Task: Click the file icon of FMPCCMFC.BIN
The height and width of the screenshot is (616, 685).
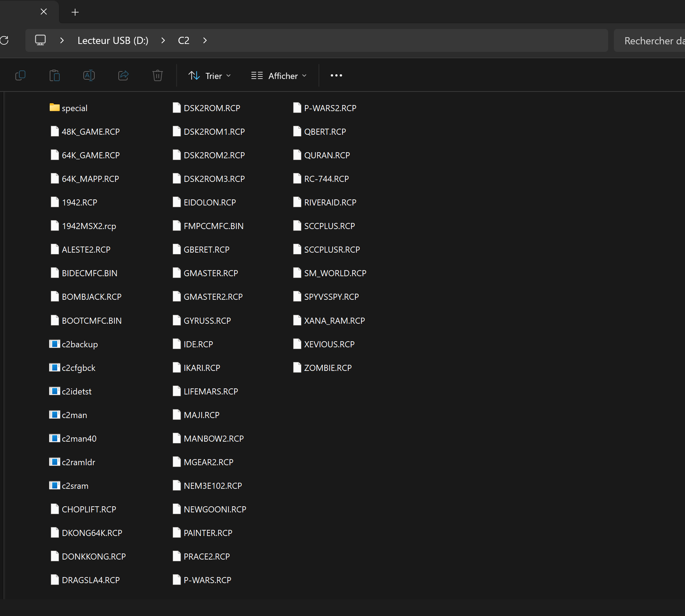Action: (177, 225)
